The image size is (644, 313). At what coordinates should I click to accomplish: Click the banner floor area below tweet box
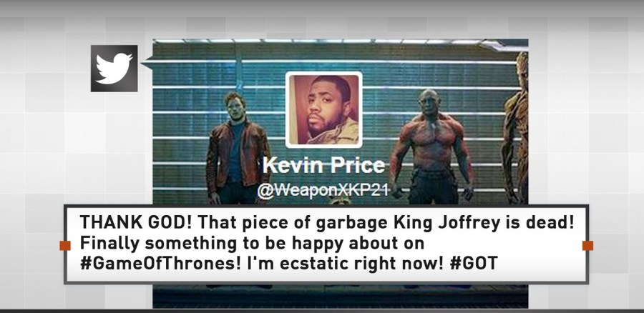coord(341,296)
